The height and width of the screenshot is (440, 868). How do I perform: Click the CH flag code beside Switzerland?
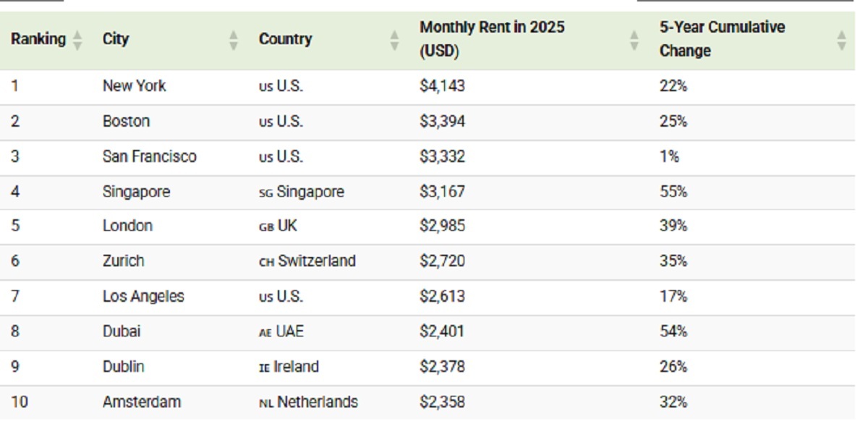pyautogui.click(x=266, y=262)
